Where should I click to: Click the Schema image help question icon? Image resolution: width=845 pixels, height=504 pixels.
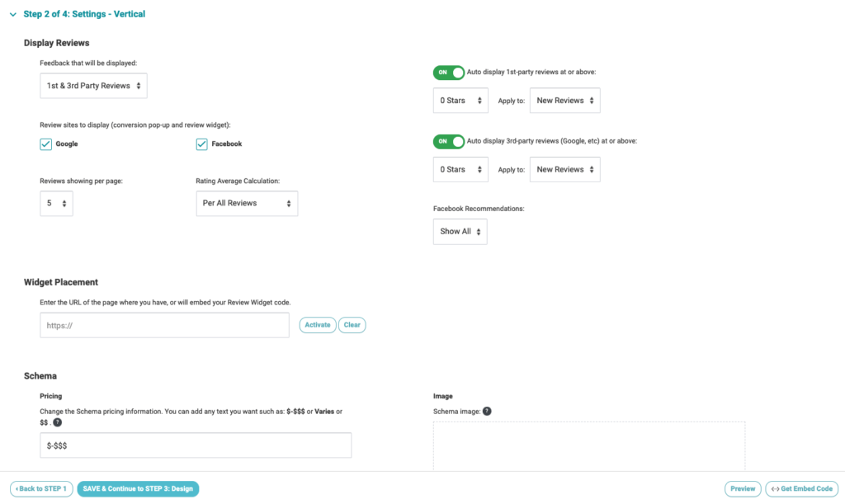[x=487, y=412]
